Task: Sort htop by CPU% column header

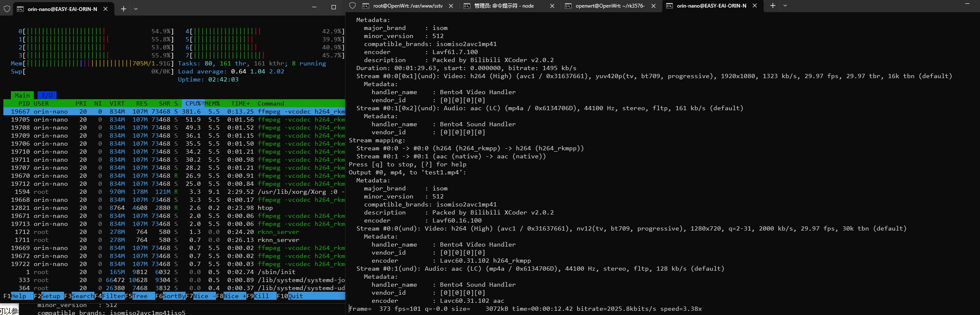Action: point(193,103)
